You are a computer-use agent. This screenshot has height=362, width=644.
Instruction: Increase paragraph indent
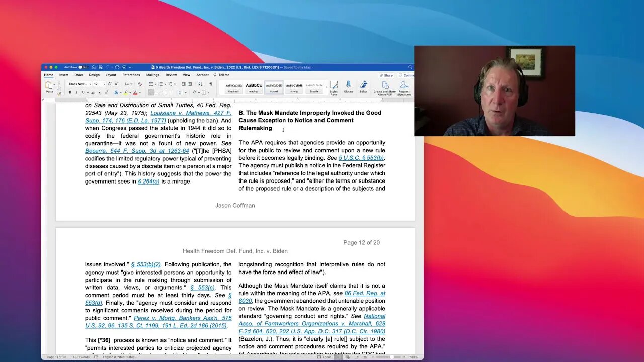190,84
